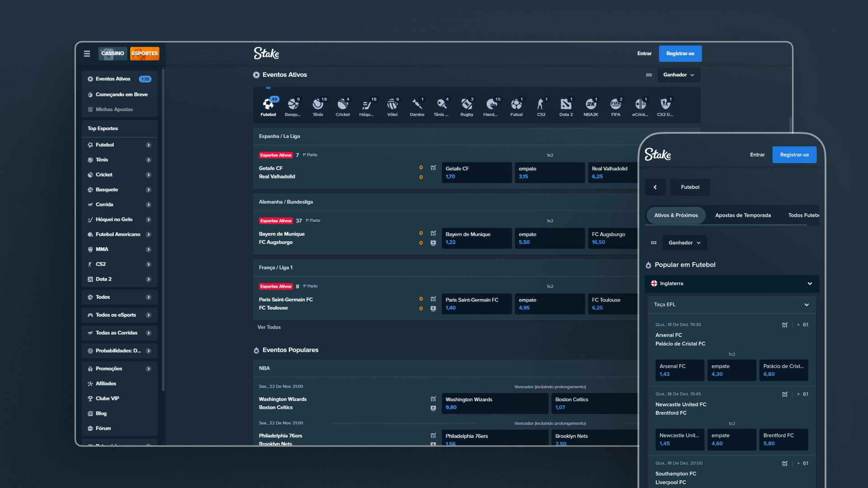Click mobile Registrar-se button
Image resolution: width=868 pixels, height=488 pixels.
pyautogui.click(x=794, y=155)
